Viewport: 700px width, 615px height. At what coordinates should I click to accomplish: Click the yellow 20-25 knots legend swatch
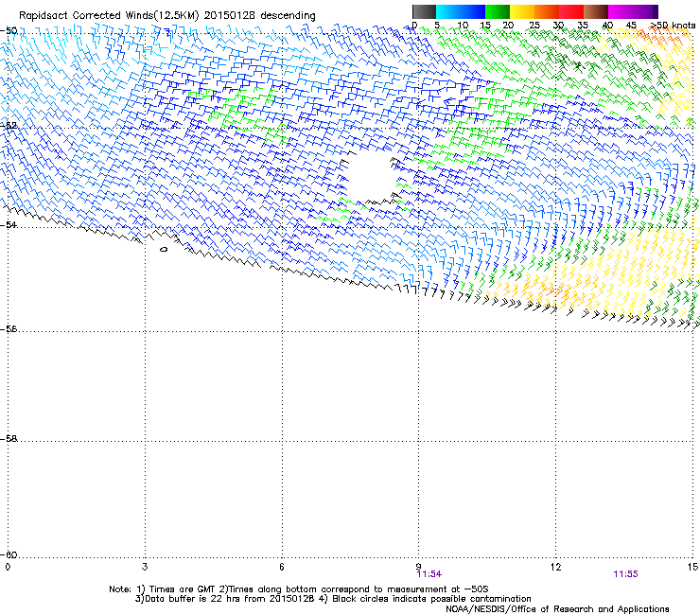click(522, 11)
